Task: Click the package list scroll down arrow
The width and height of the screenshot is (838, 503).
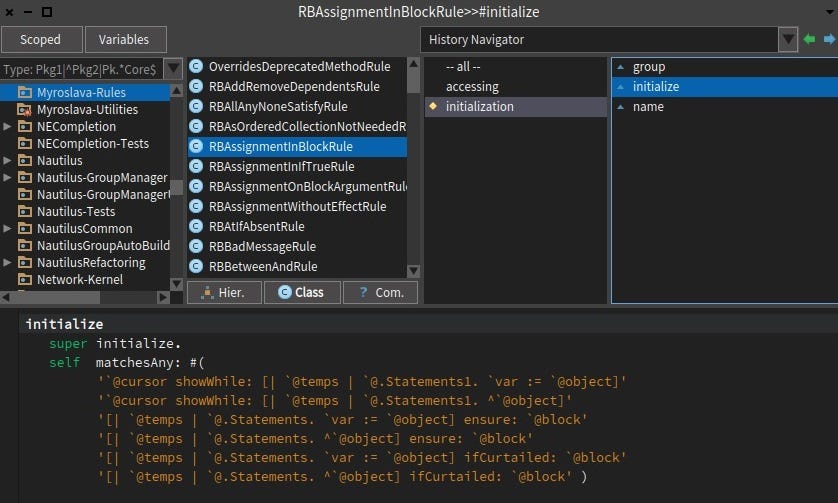Action: pyautogui.click(x=176, y=284)
